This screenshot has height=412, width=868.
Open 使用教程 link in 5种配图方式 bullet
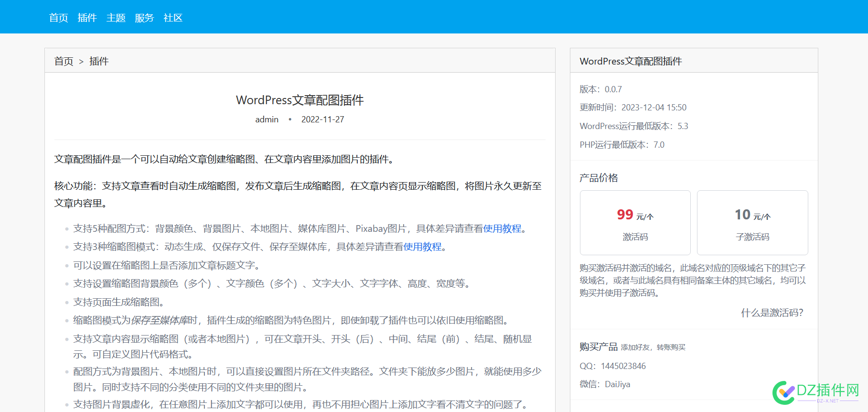pyautogui.click(x=502, y=228)
